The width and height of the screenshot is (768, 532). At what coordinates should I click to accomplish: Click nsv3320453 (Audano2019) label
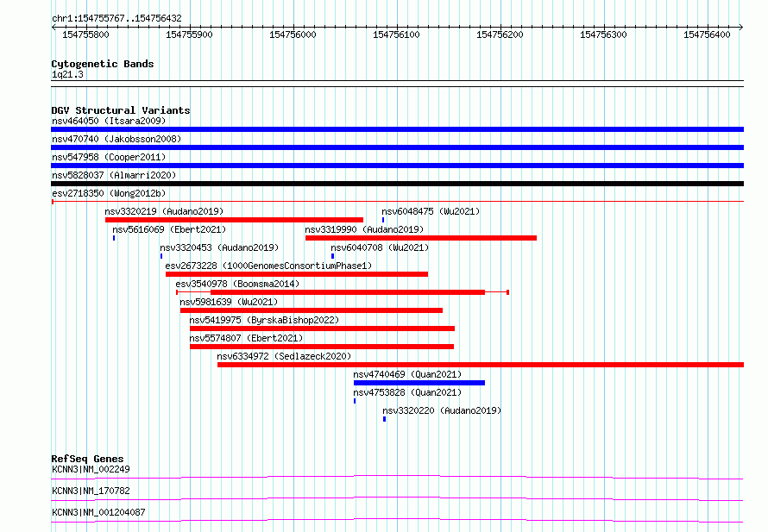tap(219, 247)
